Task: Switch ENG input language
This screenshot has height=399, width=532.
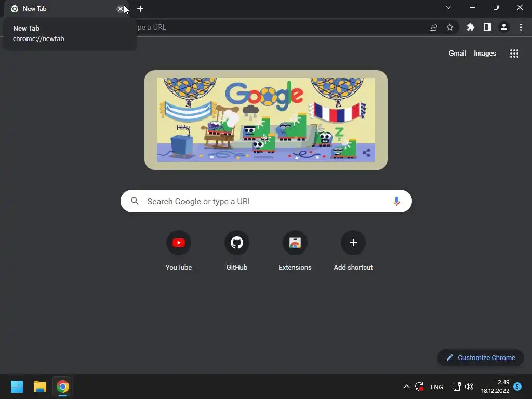Action: click(x=436, y=387)
